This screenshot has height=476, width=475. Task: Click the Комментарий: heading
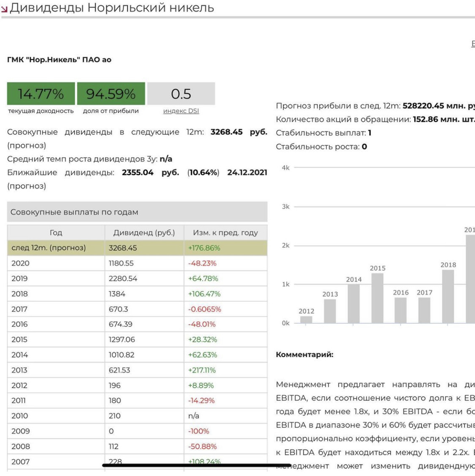click(x=305, y=354)
